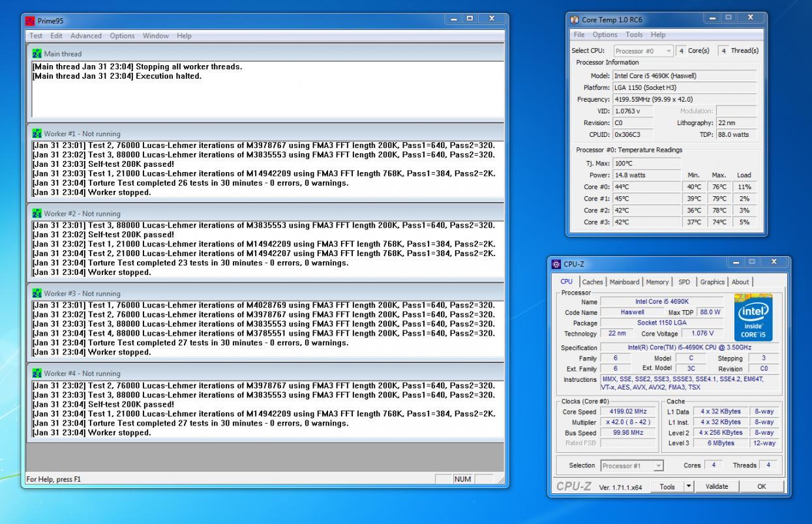Click the Main thread title bar
812x524 pixels.
265,53
